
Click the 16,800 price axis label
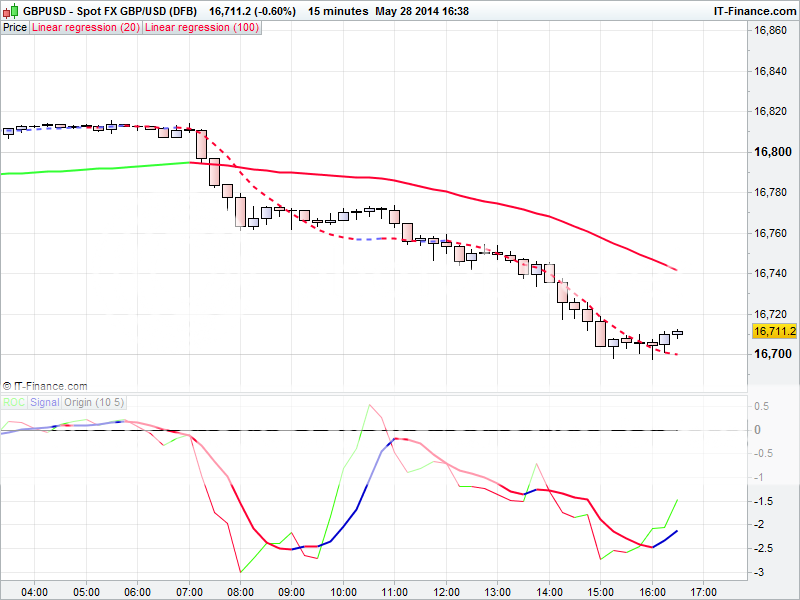773,152
